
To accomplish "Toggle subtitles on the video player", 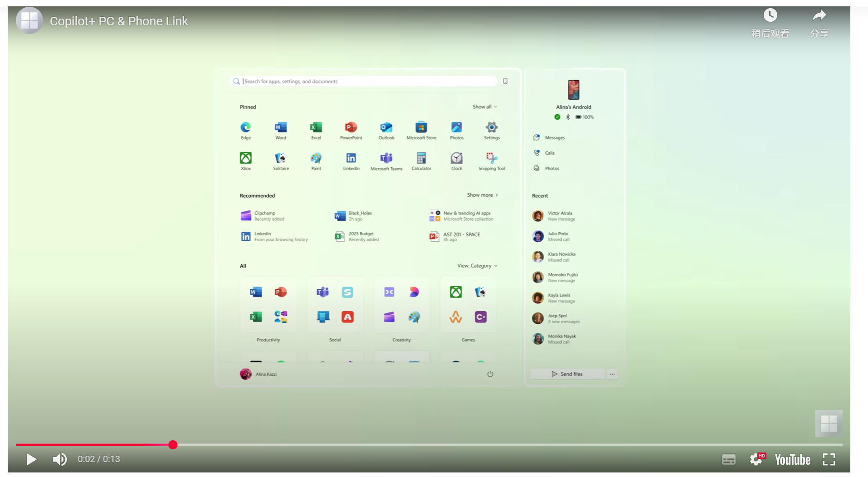I will (x=728, y=459).
